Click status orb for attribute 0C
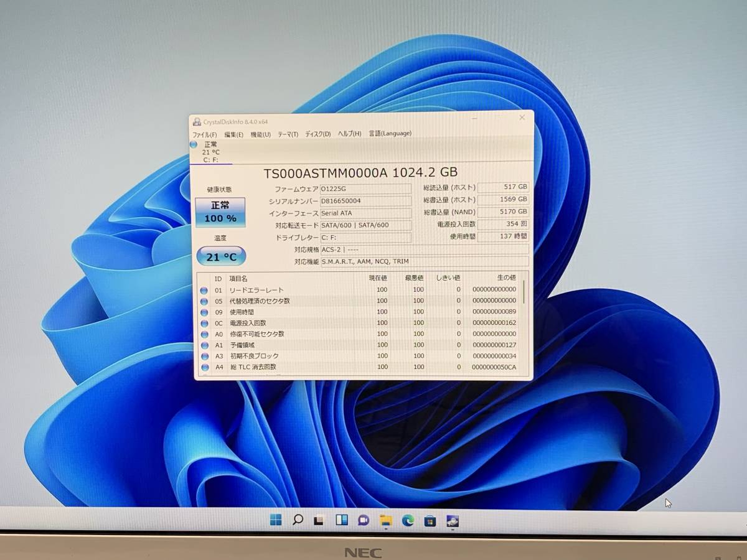 tap(204, 324)
